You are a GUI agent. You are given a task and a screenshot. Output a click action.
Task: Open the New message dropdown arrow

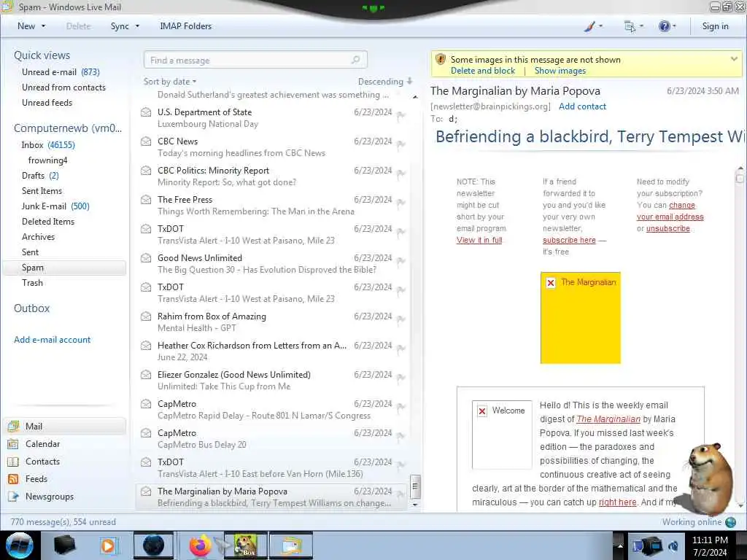coord(43,26)
